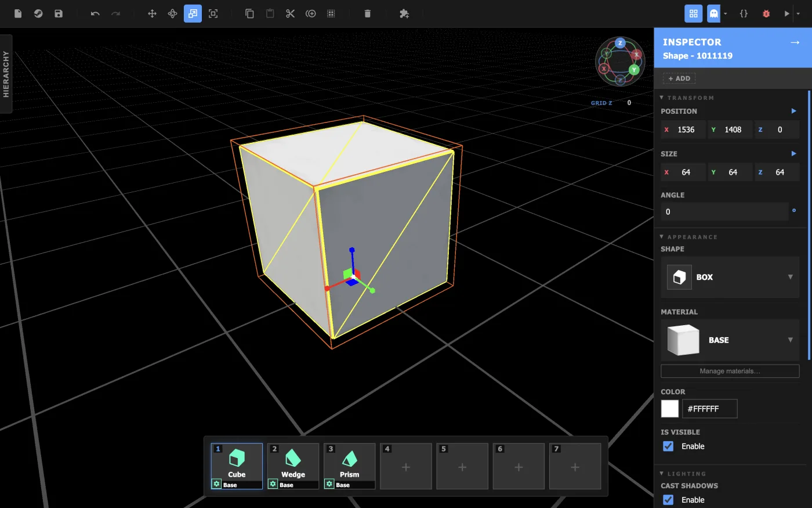Select the Rotate tool in the toolbar
Image resolution: width=812 pixels, height=508 pixels.
[172, 13]
